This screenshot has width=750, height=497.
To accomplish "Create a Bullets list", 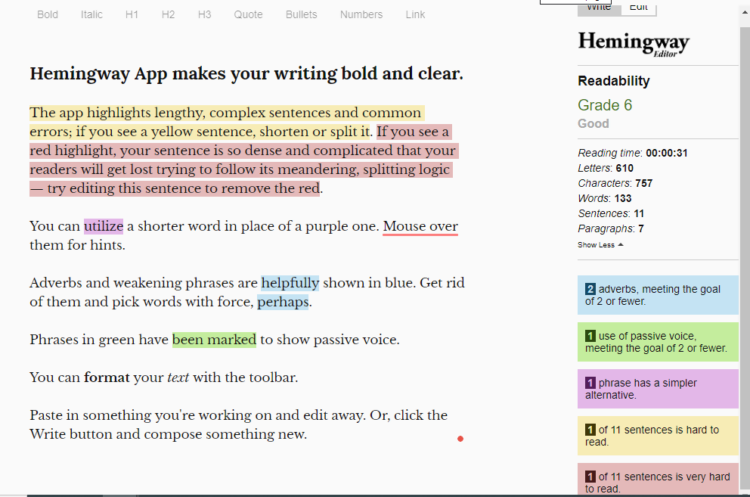I will point(301,15).
